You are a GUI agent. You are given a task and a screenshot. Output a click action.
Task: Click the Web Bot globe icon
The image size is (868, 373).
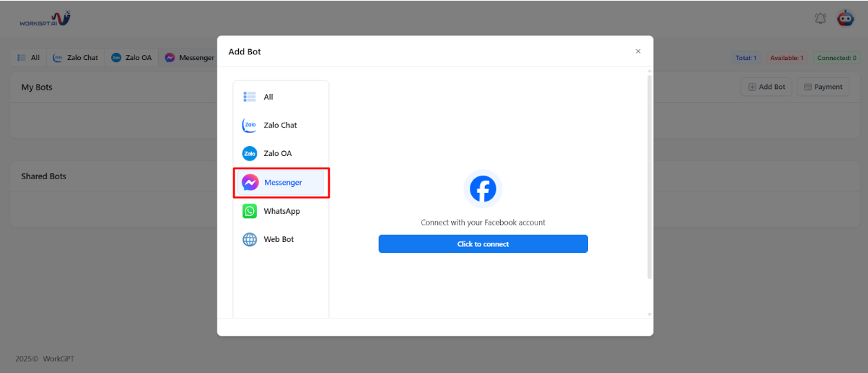coord(250,239)
